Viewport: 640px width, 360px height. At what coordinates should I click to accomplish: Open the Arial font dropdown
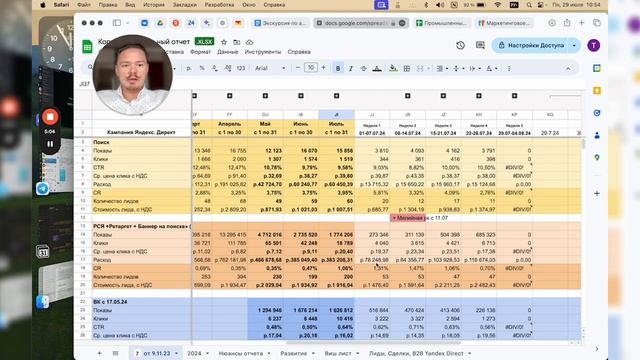(270, 68)
